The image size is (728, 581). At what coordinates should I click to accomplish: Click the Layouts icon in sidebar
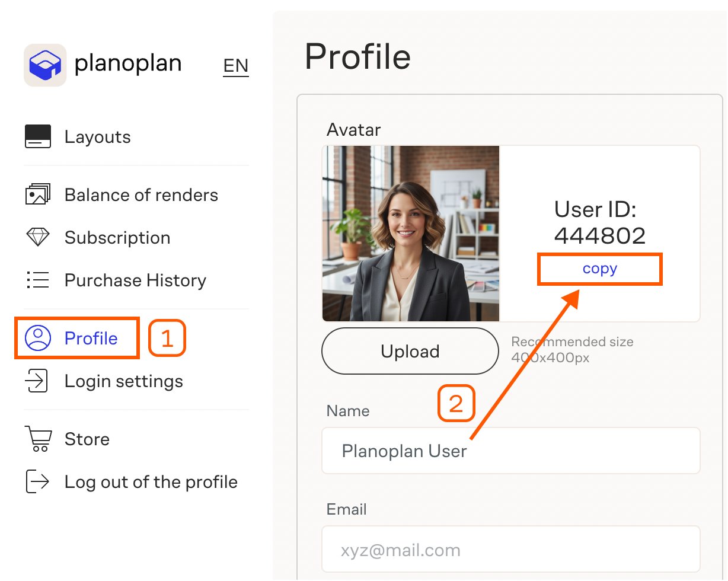(38, 137)
